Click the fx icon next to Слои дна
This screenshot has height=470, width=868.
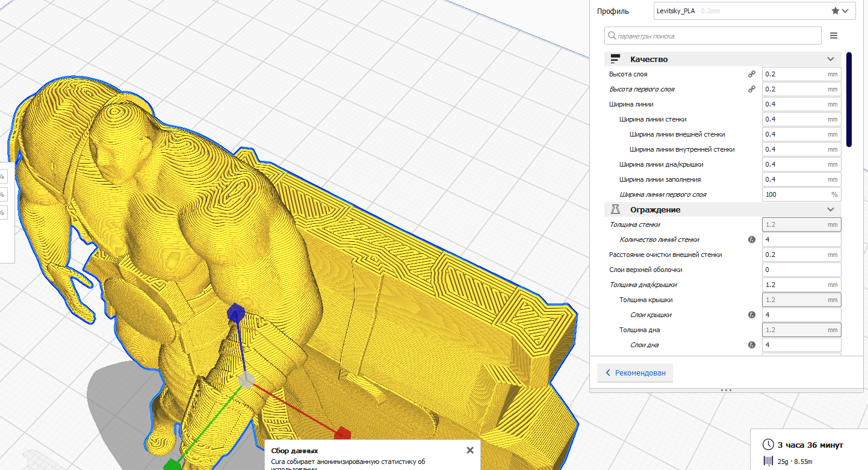coord(751,345)
